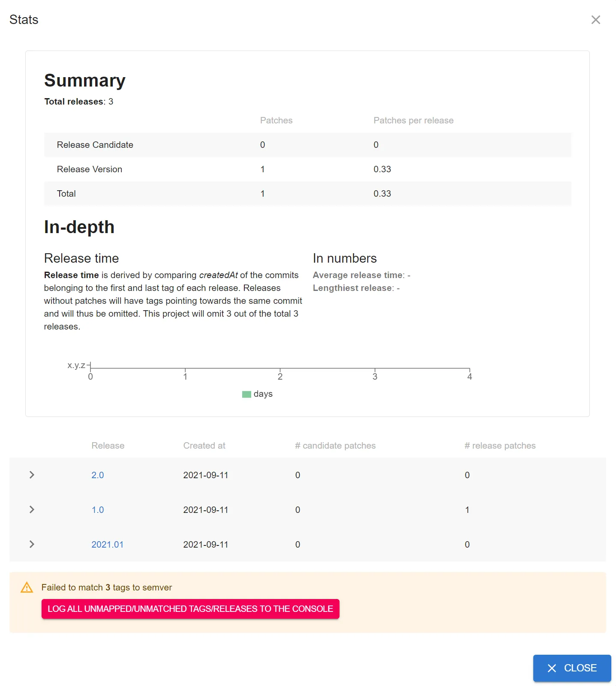
Task: Select the Release Candidate summary row
Action: (x=95, y=145)
